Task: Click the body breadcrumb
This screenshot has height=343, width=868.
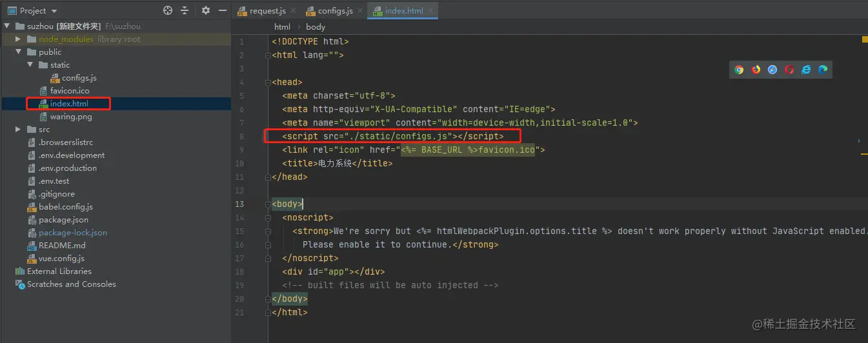Action: [316, 26]
